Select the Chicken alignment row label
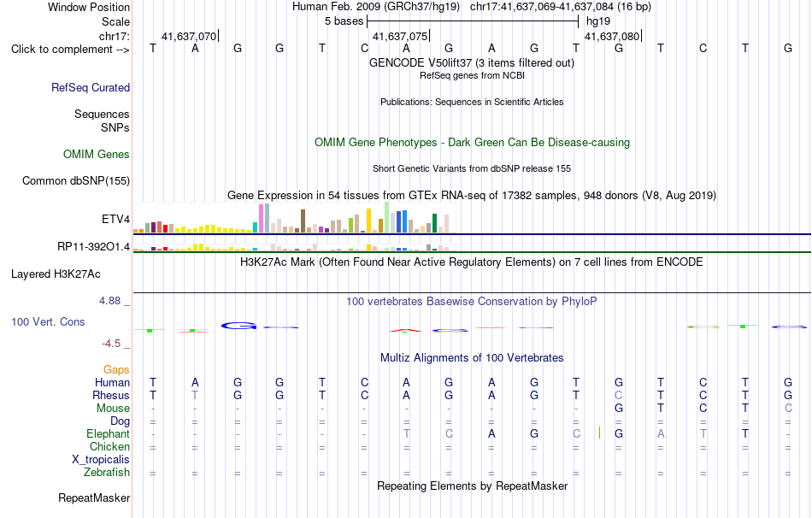The height and width of the screenshot is (518, 812). click(x=109, y=446)
